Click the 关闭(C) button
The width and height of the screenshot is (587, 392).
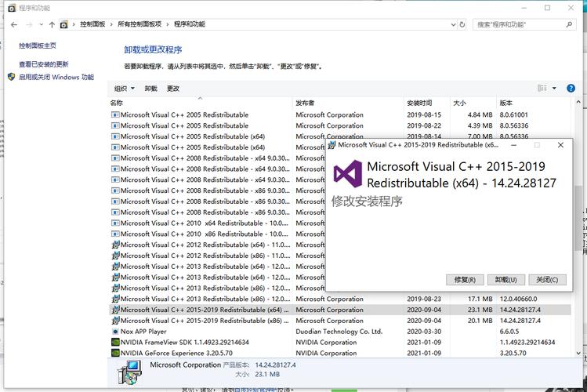click(547, 280)
